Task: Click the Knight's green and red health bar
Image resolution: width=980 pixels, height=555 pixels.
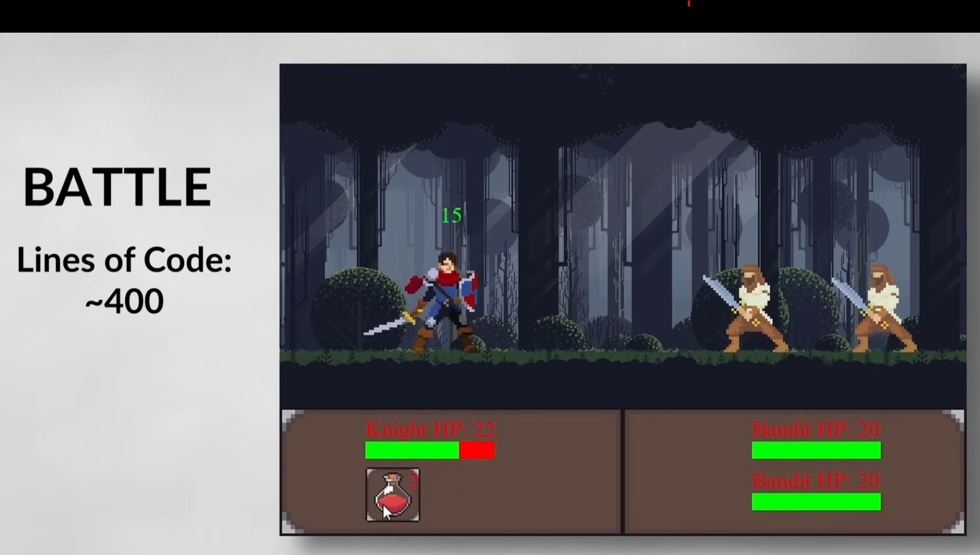Action: click(430, 450)
